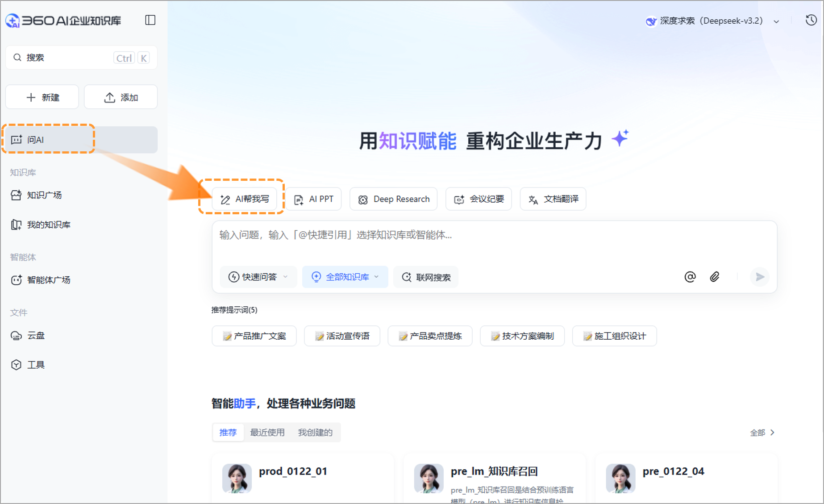The width and height of the screenshot is (824, 504).
Task: Select the 产品推广文案 prompt suggestion
Action: coord(254,336)
